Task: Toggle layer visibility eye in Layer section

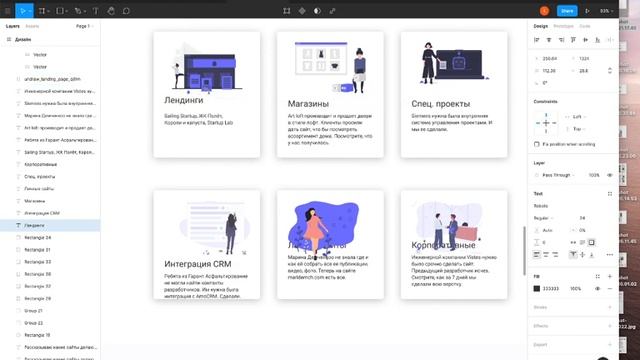Action: point(610,175)
